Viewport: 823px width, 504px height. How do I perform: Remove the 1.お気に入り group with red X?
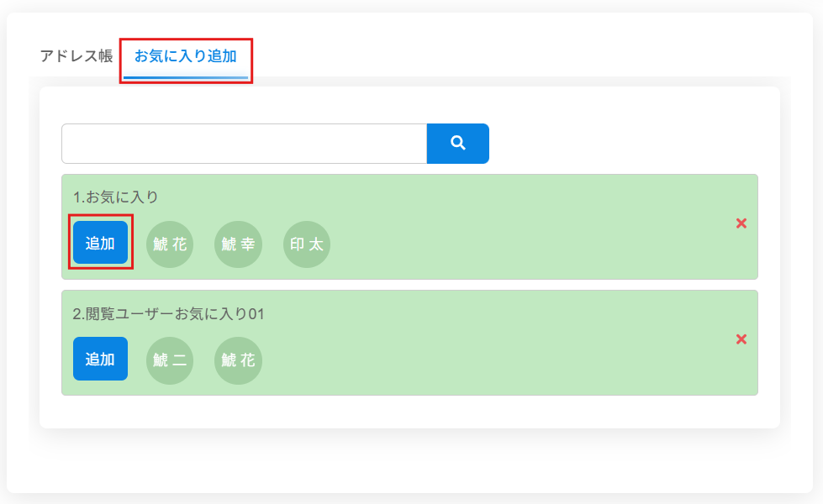coord(741,223)
